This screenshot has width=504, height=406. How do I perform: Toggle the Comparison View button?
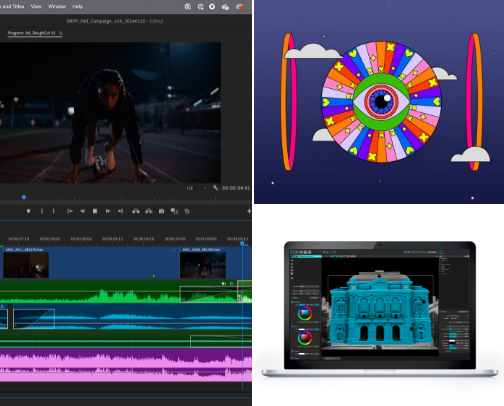(174, 211)
